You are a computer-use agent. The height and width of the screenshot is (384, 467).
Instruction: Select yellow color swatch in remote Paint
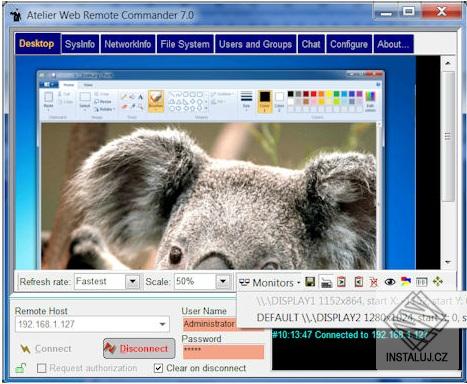329,94
